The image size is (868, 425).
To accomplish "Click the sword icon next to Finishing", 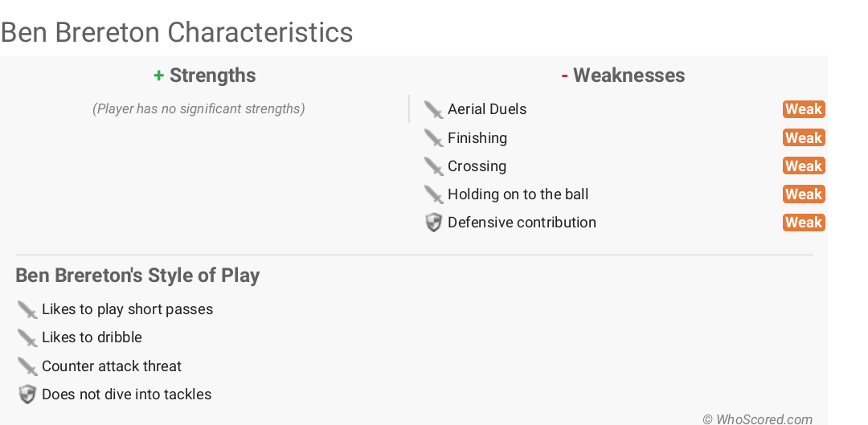I will 434,138.
